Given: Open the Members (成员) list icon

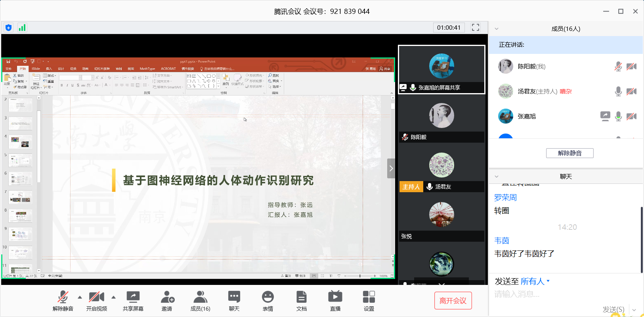Looking at the screenshot, I should (200, 301).
